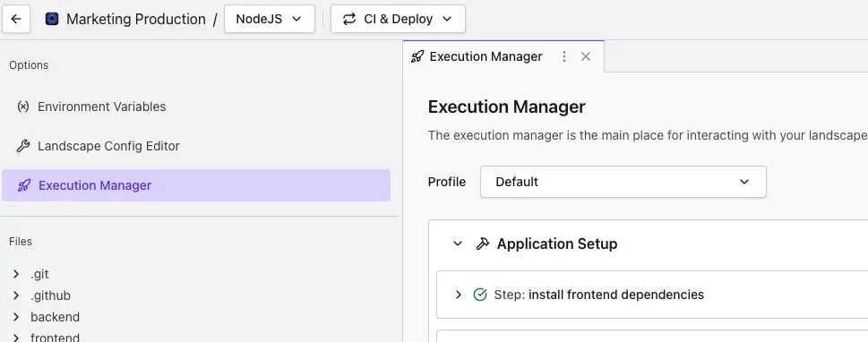Switch to the Execution Manager tab

[503, 56]
